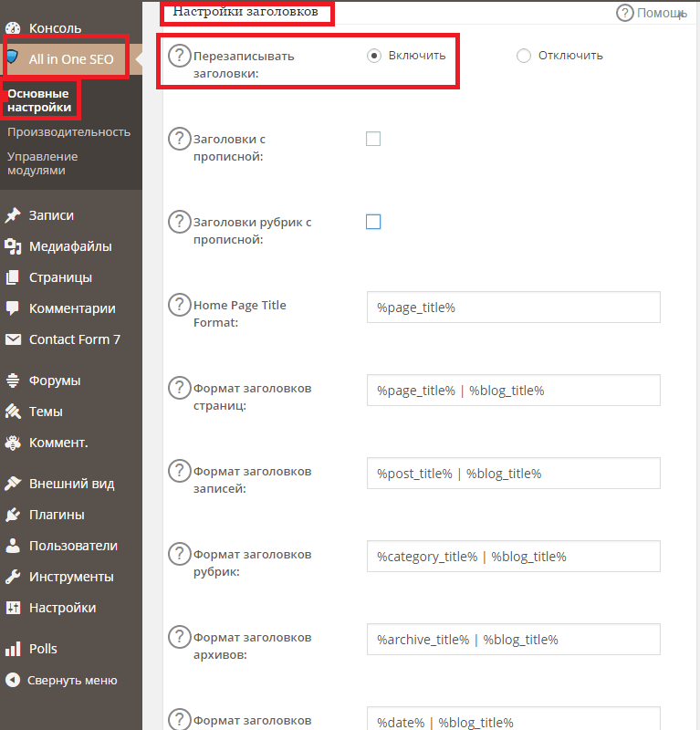Click help icon beside Home Page Title Format

[179, 305]
